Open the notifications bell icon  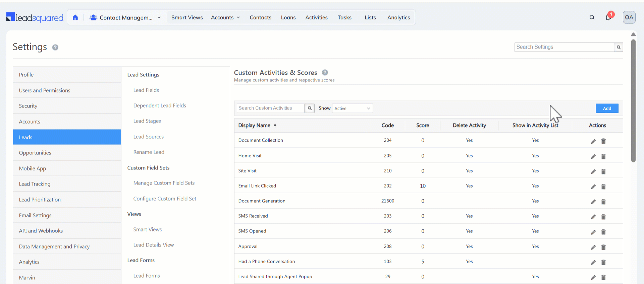tap(608, 17)
